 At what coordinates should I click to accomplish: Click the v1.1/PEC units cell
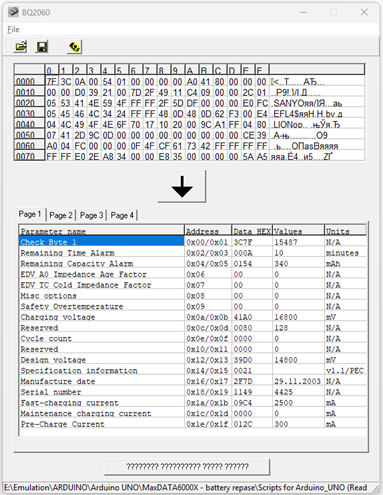click(x=345, y=370)
